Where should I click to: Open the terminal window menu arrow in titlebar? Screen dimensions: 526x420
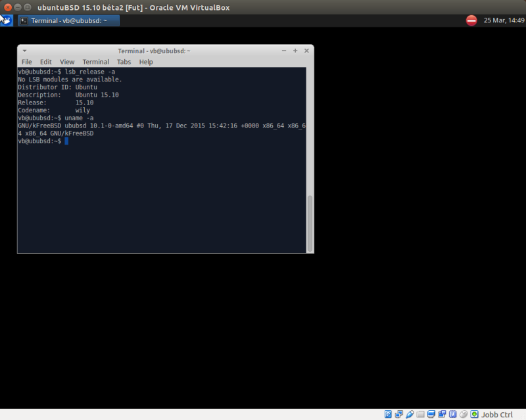coord(24,51)
